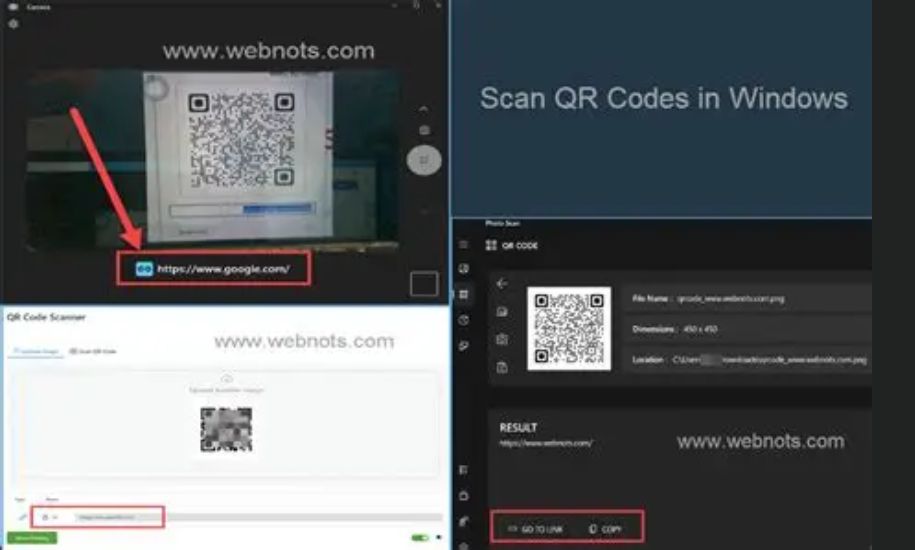Click open image icon below back arrow

(502, 312)
